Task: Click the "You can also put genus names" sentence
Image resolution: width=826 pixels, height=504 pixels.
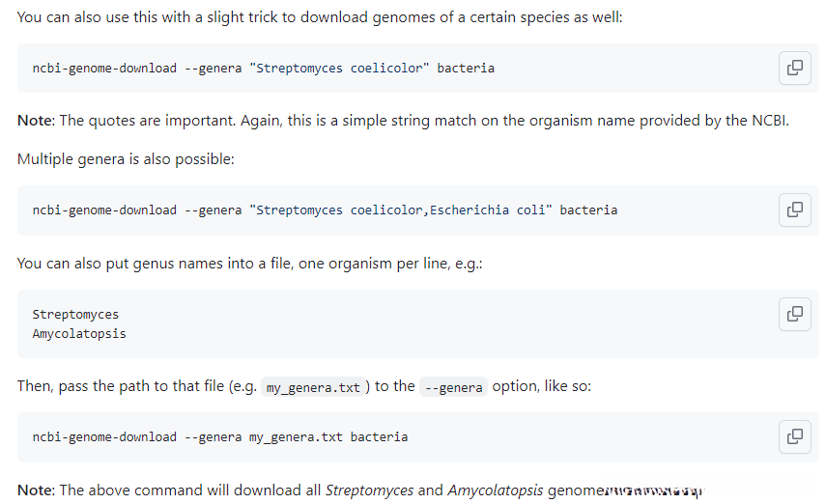Action: (x=249, y=264)
